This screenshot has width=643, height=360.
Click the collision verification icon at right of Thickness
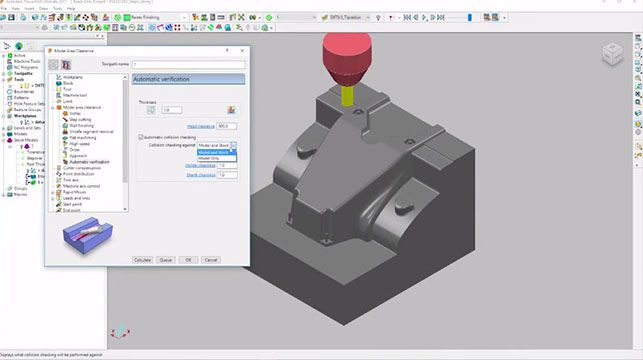point(231,109)
